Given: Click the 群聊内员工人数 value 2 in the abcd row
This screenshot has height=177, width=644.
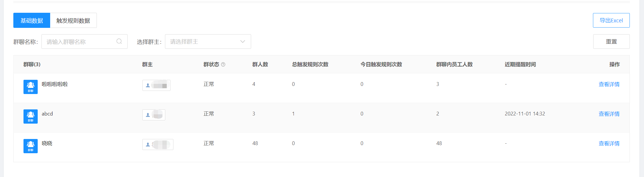Looking at the screenshot, I should click(438, 114).
